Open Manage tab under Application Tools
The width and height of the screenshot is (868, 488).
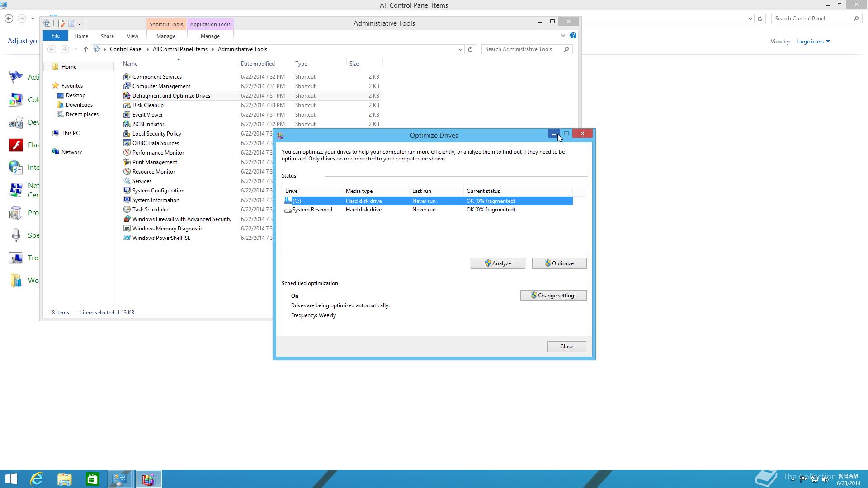click(210, 36)
